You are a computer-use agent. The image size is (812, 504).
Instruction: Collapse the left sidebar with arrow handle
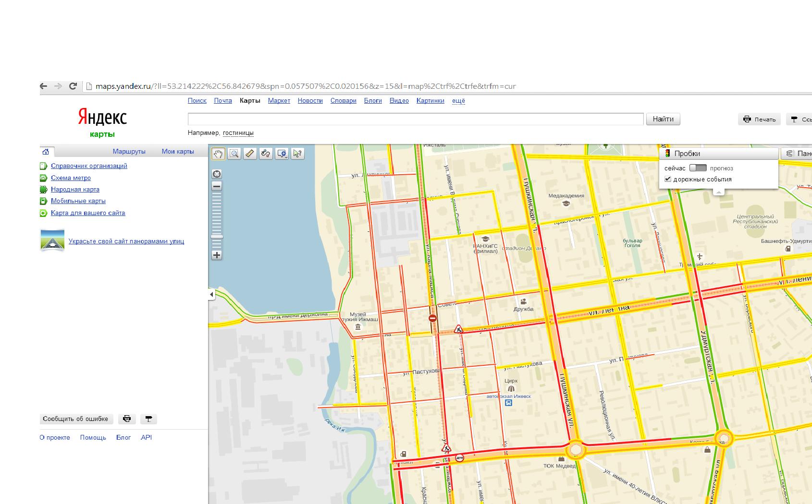[x=211, y=295]
